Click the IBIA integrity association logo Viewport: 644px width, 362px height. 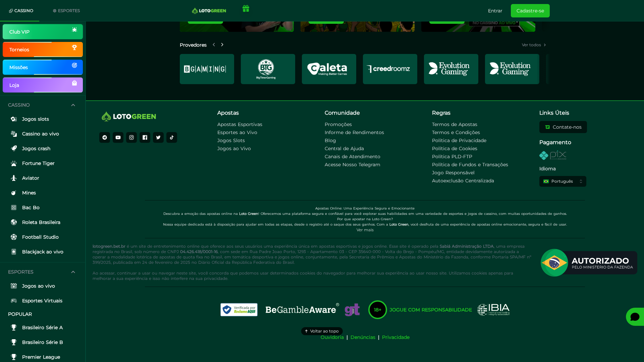pos(493,310)
